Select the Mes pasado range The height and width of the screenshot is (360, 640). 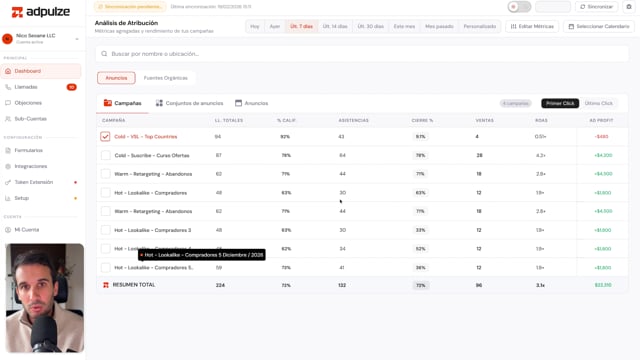click(x=439, y=26)
